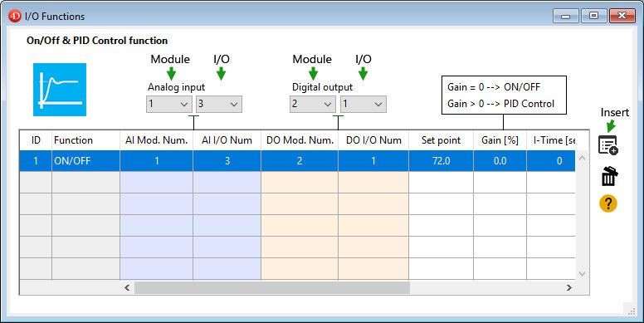This screenshot has height=323, width=644.
Task: Maximize the I/O Functions window
Action: (593, 16)
